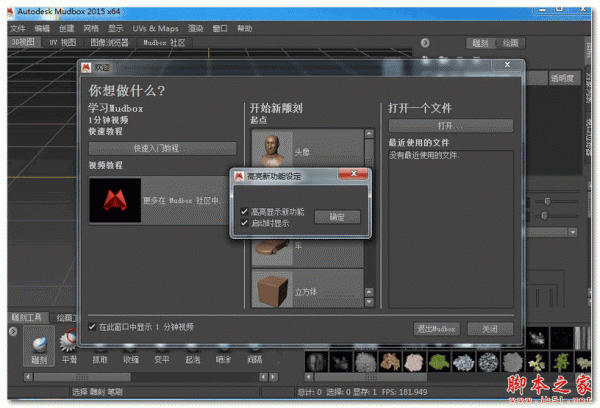Click the 变平 tool label
Image resolution: width=600 pixels, height=408 pixels.
click(x=161, y=359)
